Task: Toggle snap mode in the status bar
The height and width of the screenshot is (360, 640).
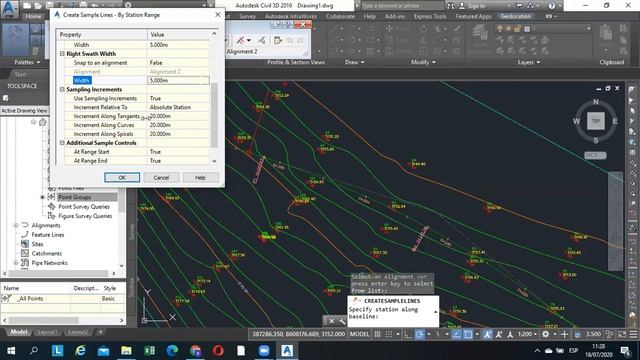Action: click(x=389, y=334)
